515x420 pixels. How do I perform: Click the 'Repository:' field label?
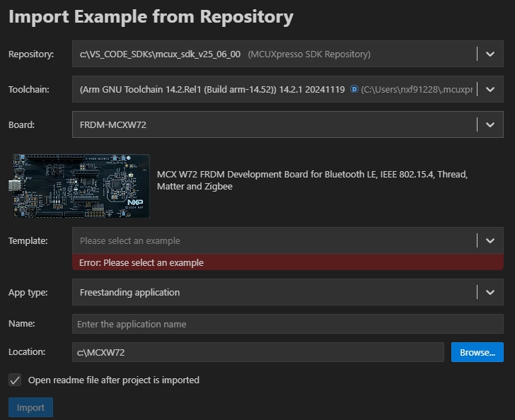pos(31,54)
